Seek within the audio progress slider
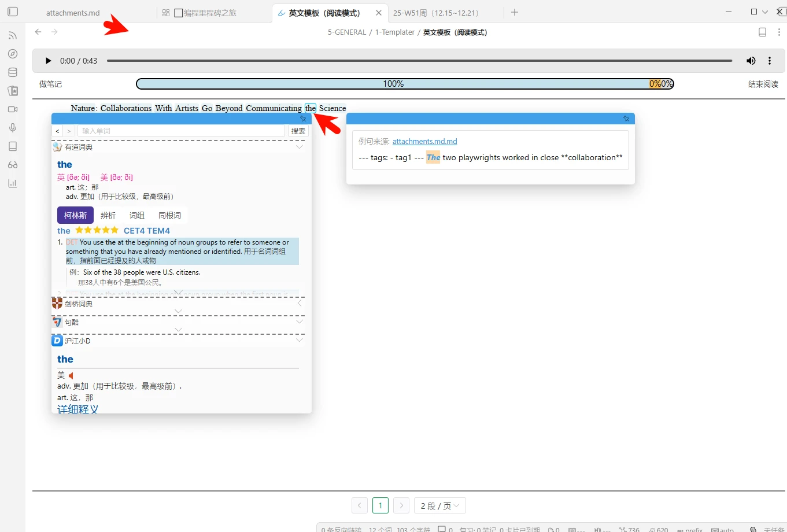Viewport: 787px width, 532px height. (419, 61)
